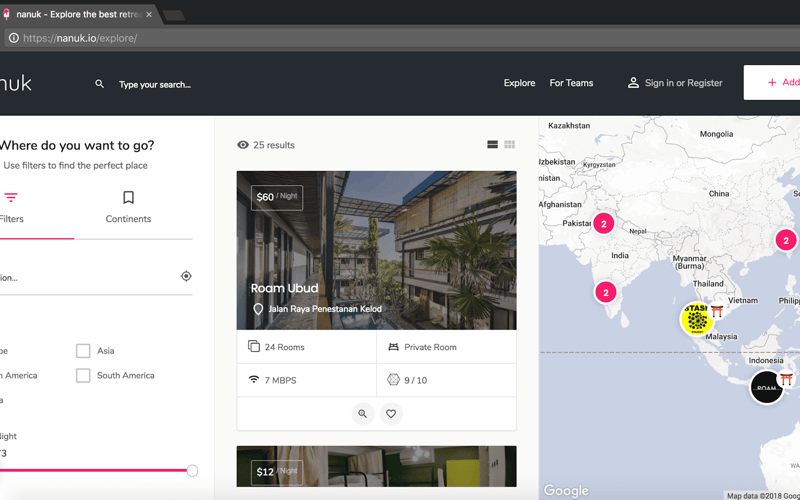Viewport: 800px width, 500px height.
Task: Open the $12 / Night listing photo
Action: coord(377,466)
